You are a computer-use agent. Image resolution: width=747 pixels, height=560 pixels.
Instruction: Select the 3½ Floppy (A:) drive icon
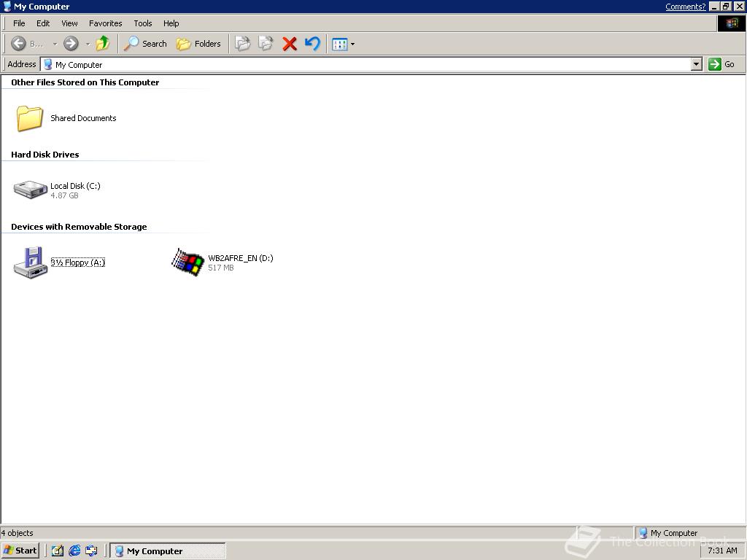(x=30, y=262)
